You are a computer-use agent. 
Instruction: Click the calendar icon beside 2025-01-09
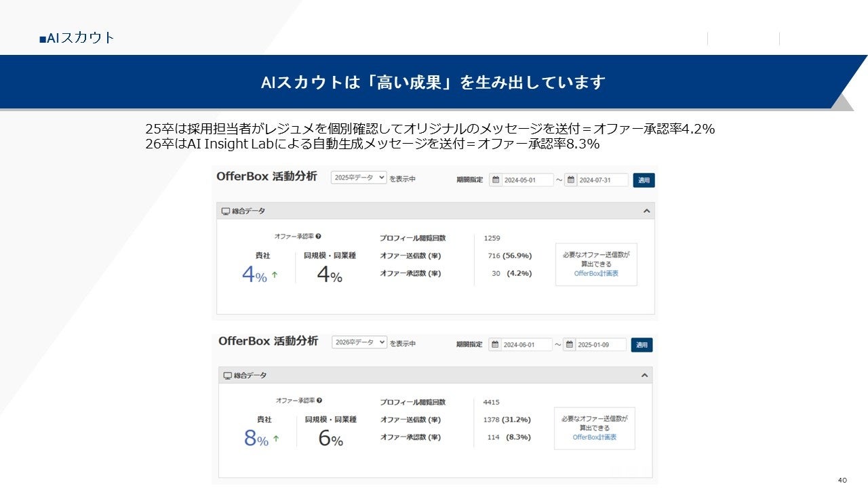pos(570,345)
